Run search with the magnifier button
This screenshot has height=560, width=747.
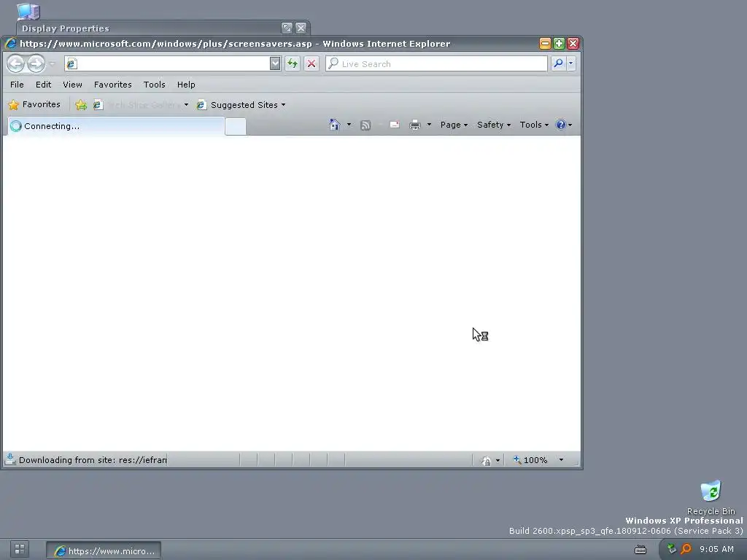pos(558,63)
